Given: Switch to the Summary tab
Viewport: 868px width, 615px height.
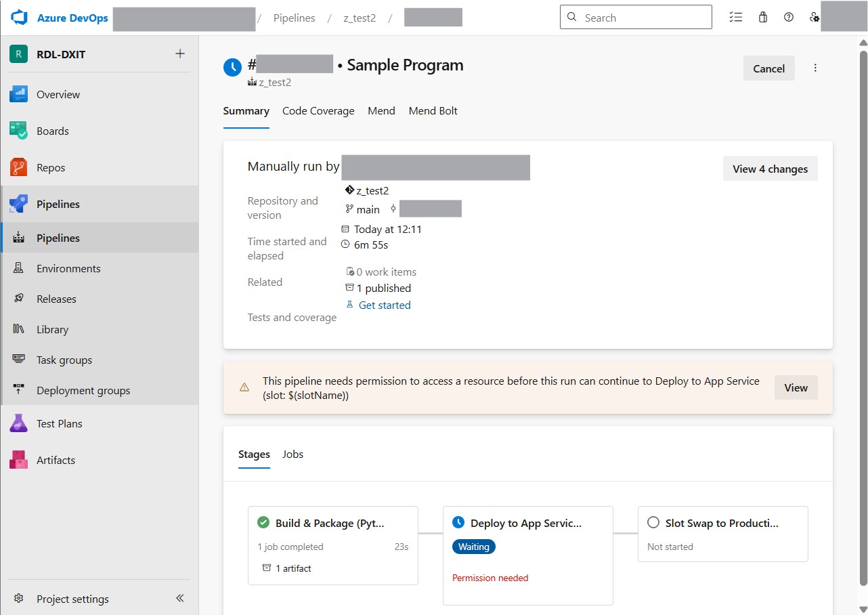Looking at the screenshot, I should coord(246,111).
